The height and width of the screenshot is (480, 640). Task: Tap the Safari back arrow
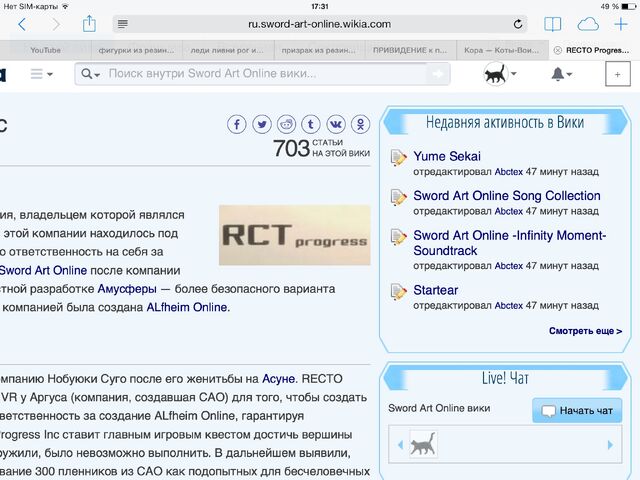[22, 24]
